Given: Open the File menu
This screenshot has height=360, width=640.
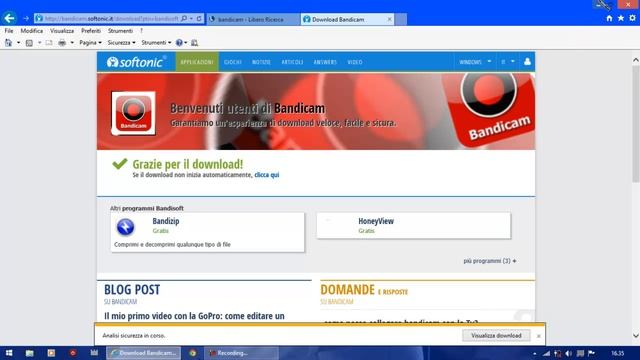Looking at the screenshot, I should coord(9,31).
